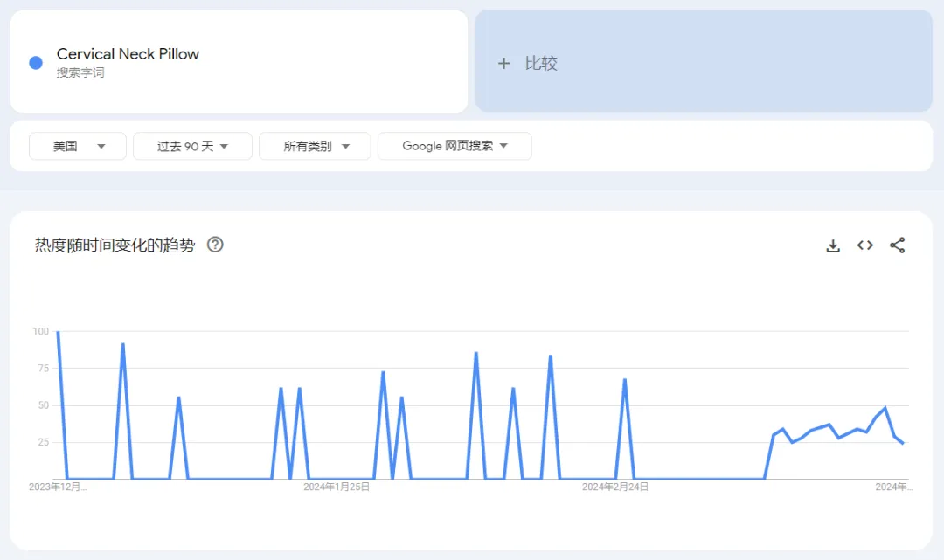Click the plus icon in 比较 card
The height and width of the screenshot is (560, 944).
503,63
